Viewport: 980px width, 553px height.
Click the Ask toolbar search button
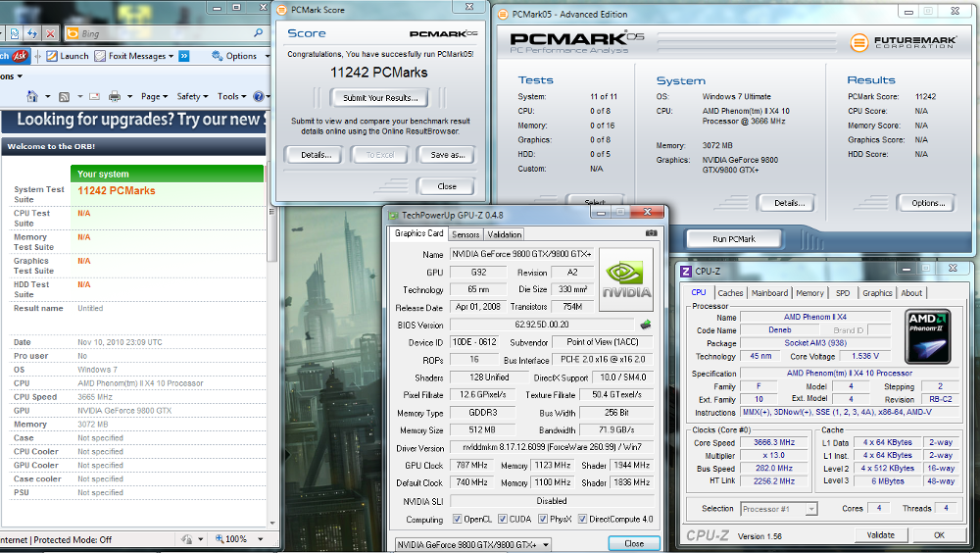15,56
